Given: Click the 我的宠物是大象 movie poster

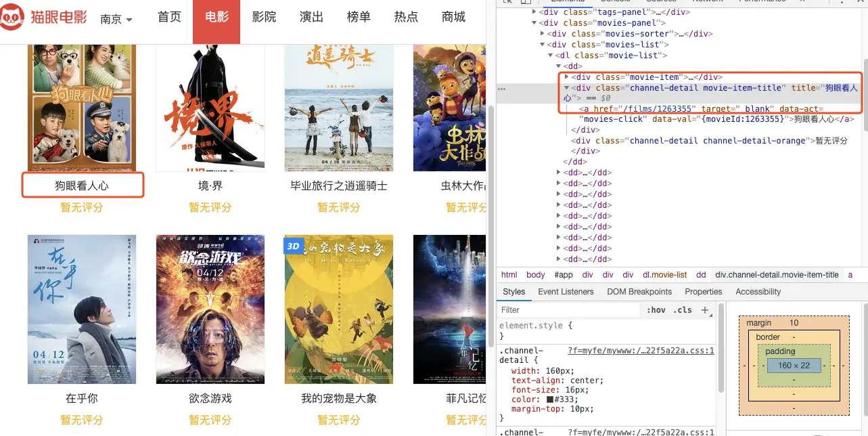Looking at the screenshot, I should 339,309.
